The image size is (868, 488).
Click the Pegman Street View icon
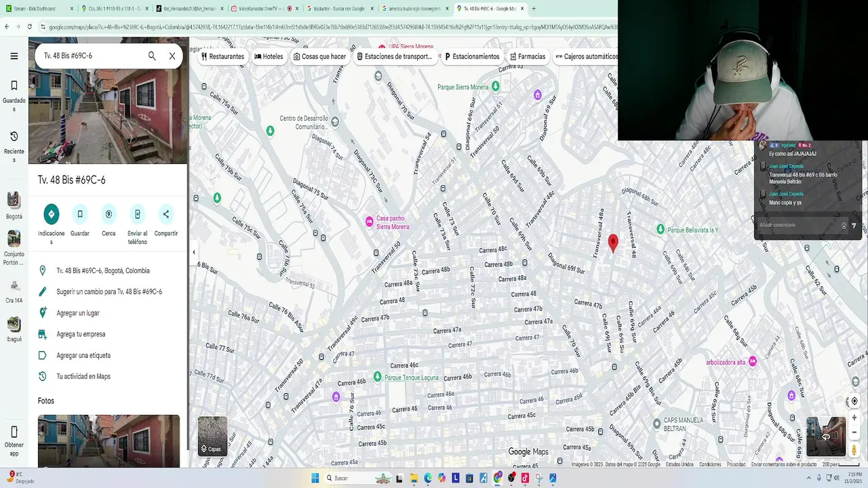854,449
